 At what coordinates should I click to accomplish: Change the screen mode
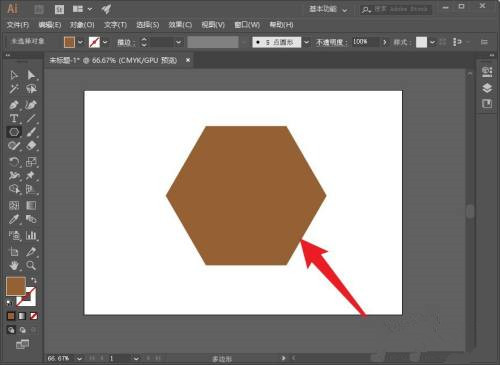tap(22, 345)
